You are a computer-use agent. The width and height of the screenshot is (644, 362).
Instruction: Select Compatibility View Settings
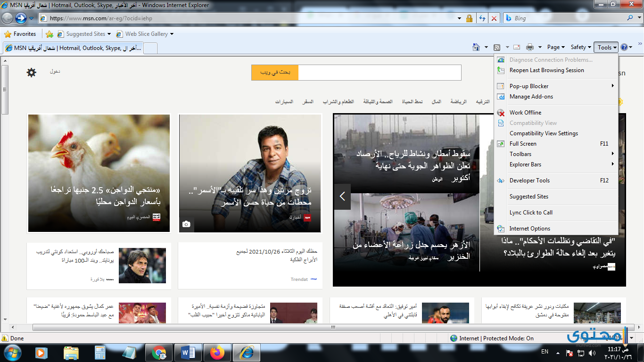tap(556, 133)
